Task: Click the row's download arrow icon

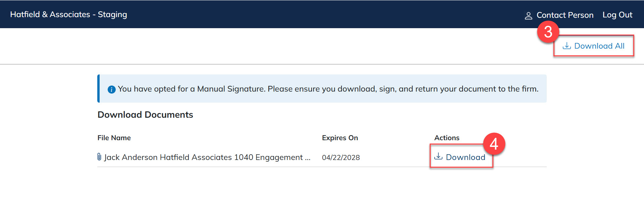Action: [x=438, y=157]
